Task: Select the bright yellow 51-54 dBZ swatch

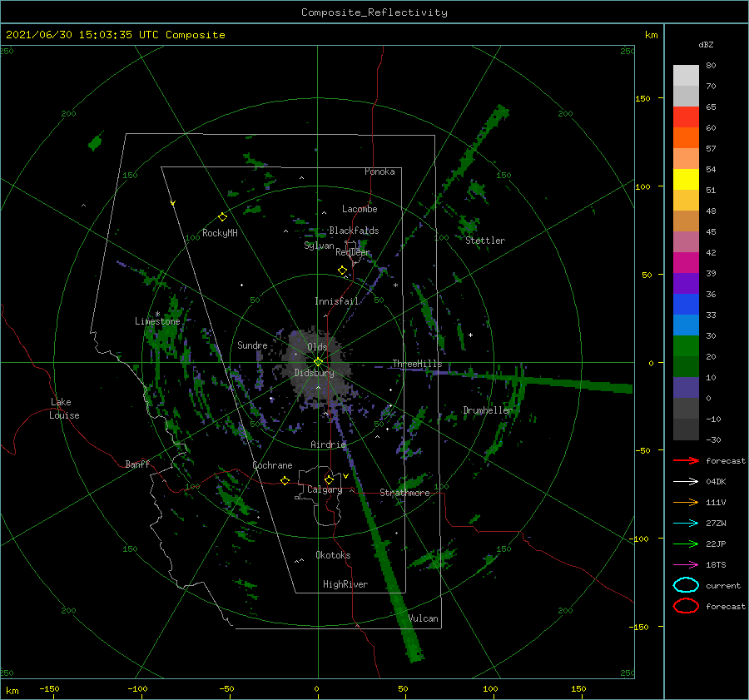Action: coord(686,179)
